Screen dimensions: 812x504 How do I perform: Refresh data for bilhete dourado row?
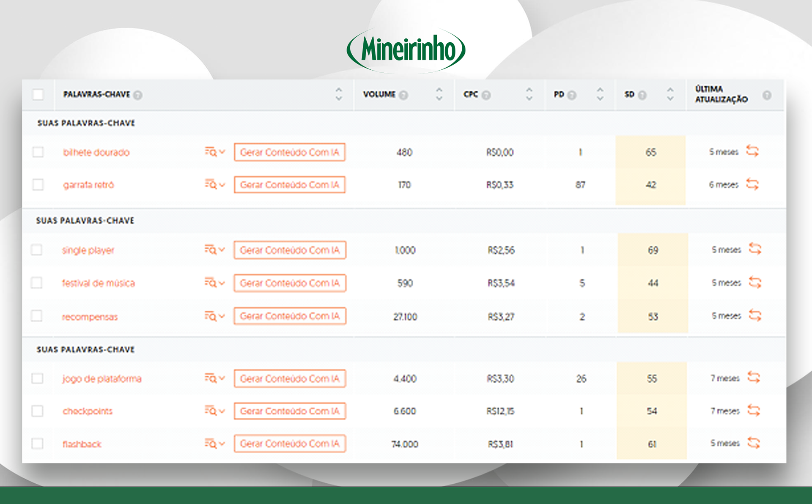point(752,151)
